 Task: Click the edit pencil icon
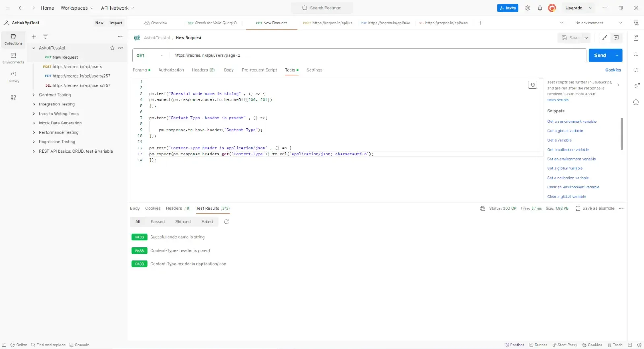tap(605, 38)
